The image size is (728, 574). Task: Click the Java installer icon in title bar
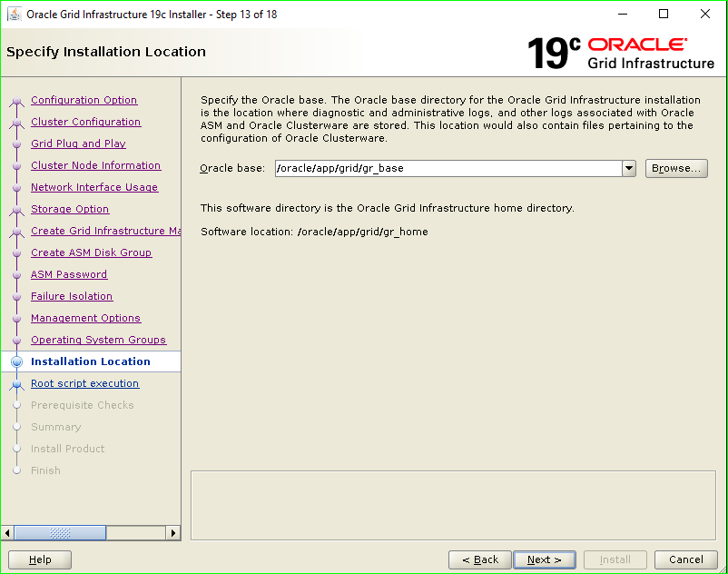15,15
